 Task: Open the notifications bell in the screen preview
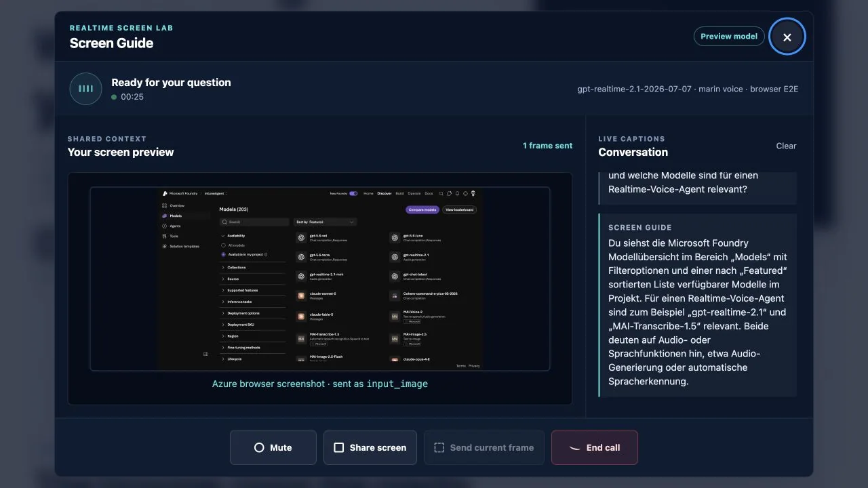(458, 194)
